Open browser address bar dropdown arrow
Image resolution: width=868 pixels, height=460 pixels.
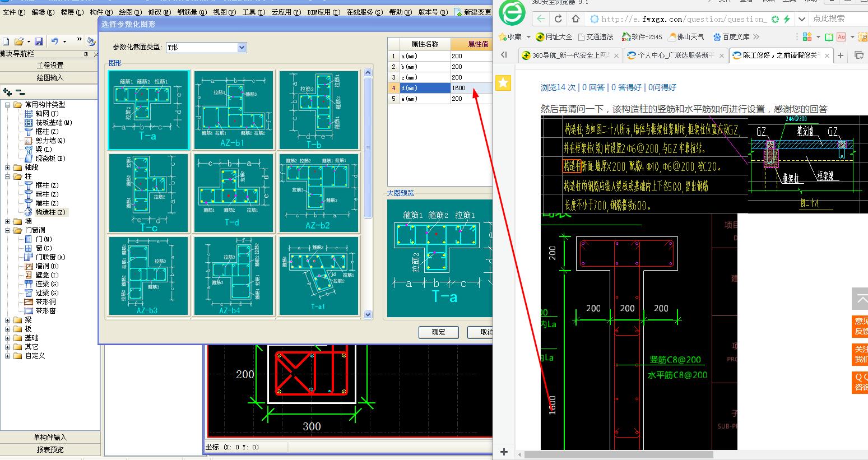[802, 18]
